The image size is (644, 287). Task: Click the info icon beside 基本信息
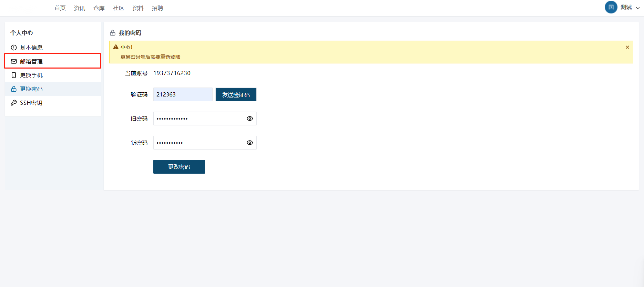pos(14,48)
